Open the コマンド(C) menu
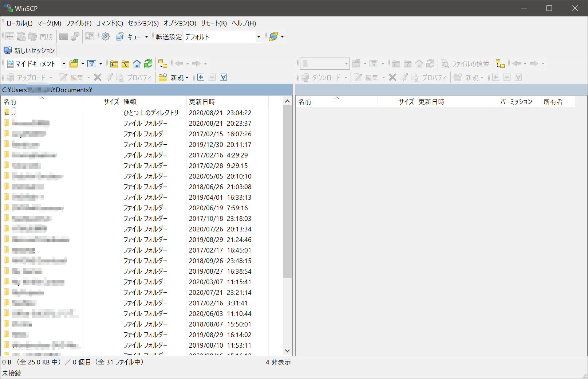588x379 pixels. point(110,23)
